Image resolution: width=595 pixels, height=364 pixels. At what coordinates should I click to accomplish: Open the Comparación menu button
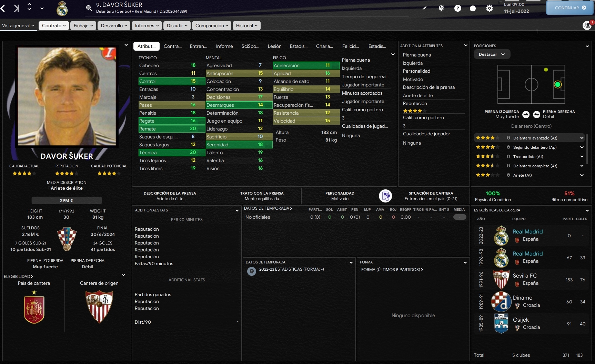[212, 25]
